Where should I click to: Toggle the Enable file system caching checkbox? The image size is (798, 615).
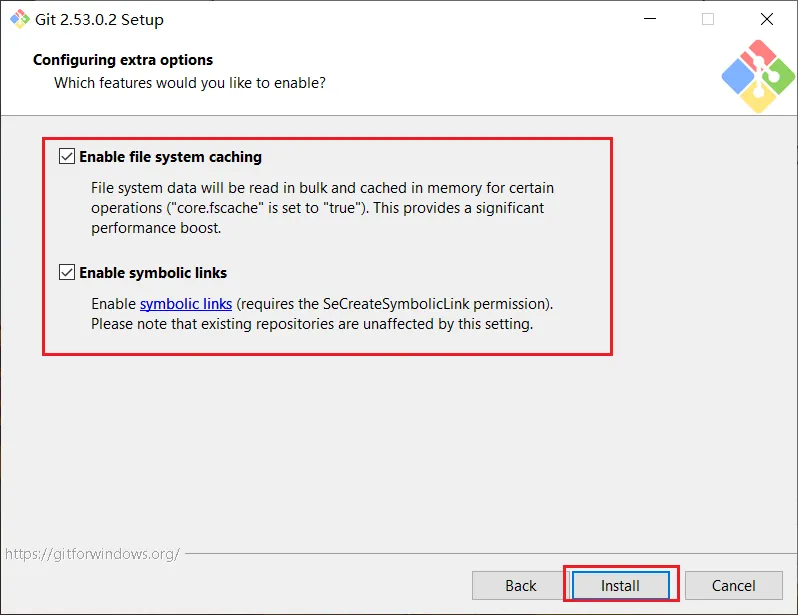click(67, 156)
